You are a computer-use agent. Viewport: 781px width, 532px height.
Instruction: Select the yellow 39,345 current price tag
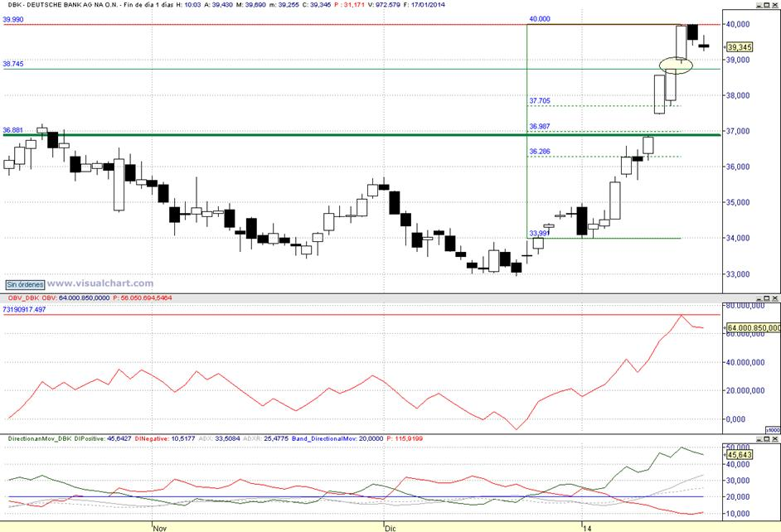pos(740,47)
